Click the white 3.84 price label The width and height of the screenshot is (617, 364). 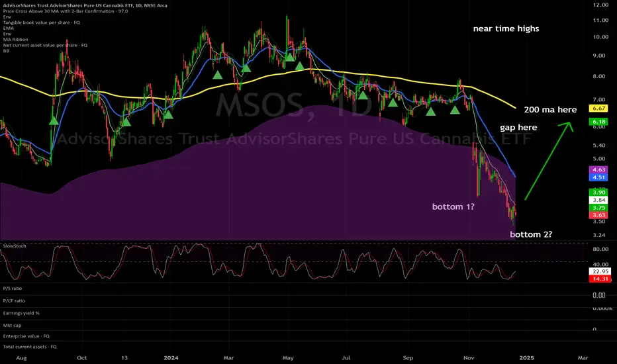(x=598, y=200)
